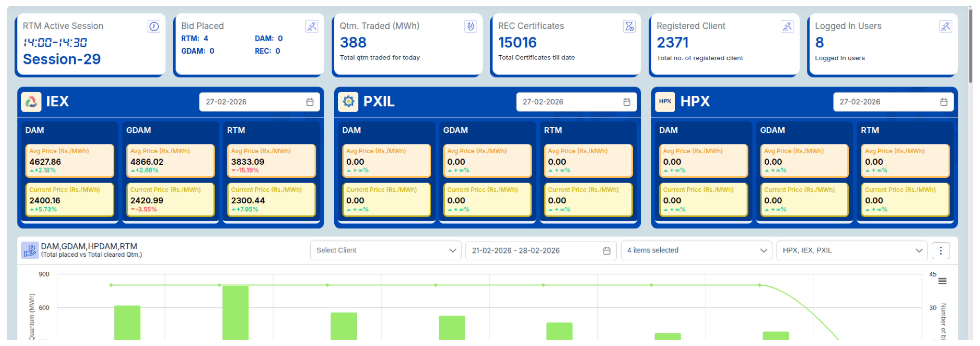This screenshot has height=346, width=980.
Task: Click the flow icon on Qtm. Traded card
Action: [471, 27]
